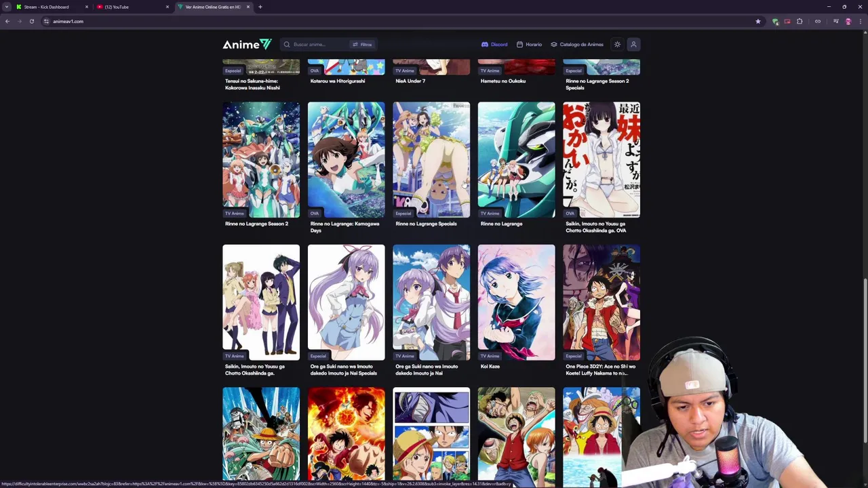Viewport: 868px width, 488px height.
Task: Open One Piece fiery red poster
Action: click(346, 434)
